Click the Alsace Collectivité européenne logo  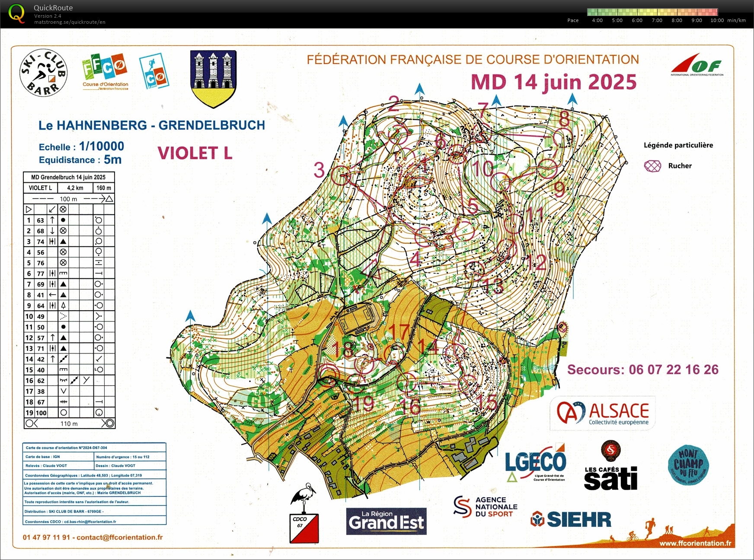[603, 413]
